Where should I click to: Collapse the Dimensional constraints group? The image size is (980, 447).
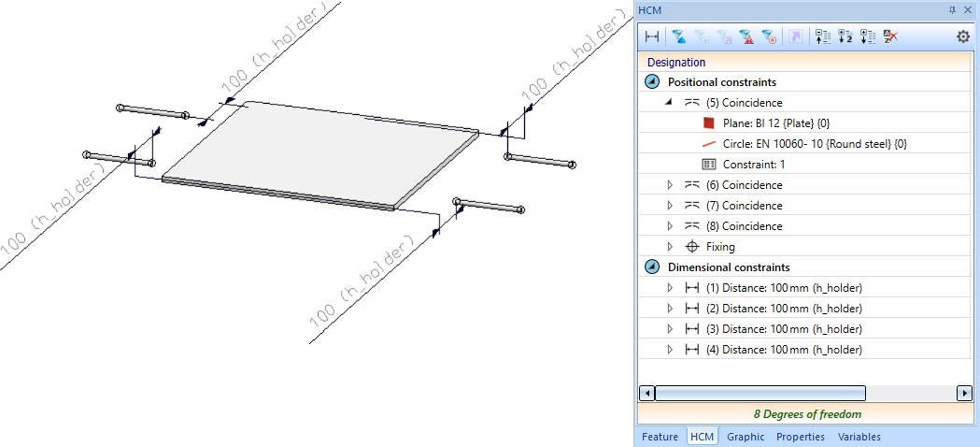652,267
